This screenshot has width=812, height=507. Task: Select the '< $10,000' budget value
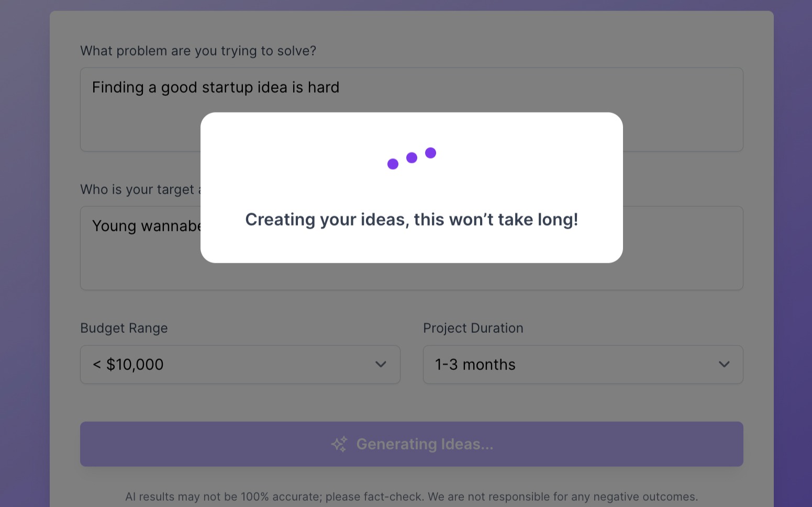click(x=128, y=365)
